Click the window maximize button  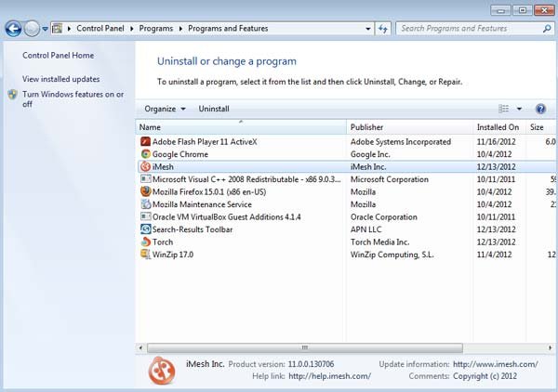(522, 10)
